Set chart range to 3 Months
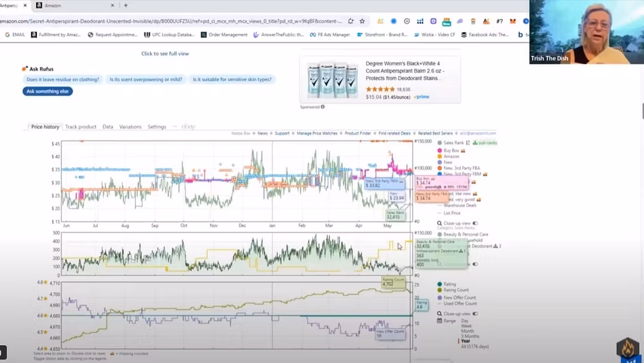The image size is (644, 363). [469, 336]
